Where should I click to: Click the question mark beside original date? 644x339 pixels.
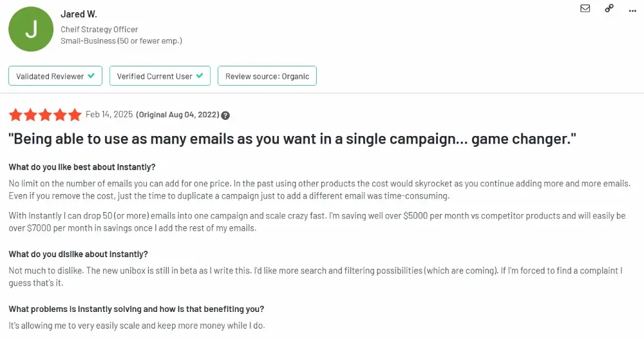click(225, 115)
